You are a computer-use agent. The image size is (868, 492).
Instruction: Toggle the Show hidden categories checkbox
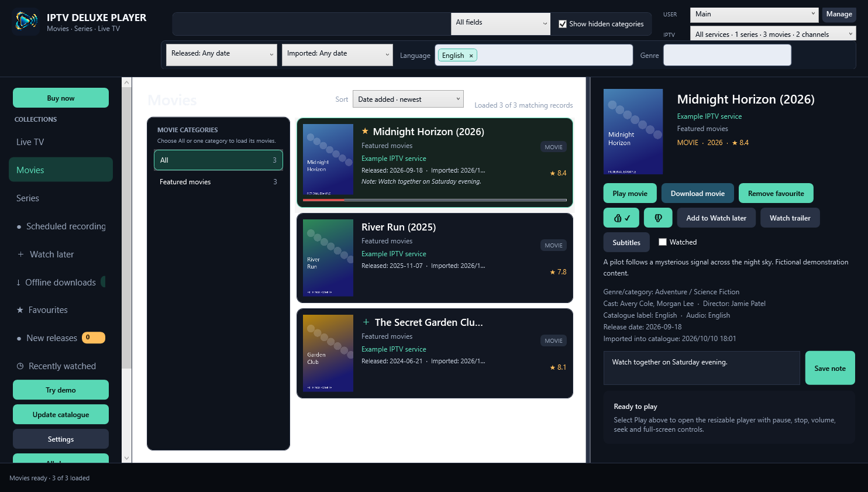(x=563, y=24)
